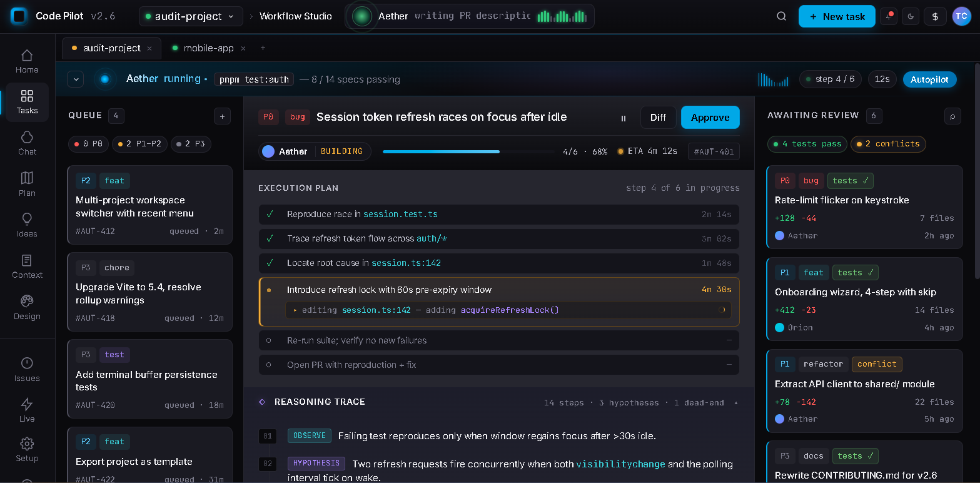Toggle the 0 P0 queue filter
The image size is (980, 483).
pyautogui.click(x=88, y=144)
